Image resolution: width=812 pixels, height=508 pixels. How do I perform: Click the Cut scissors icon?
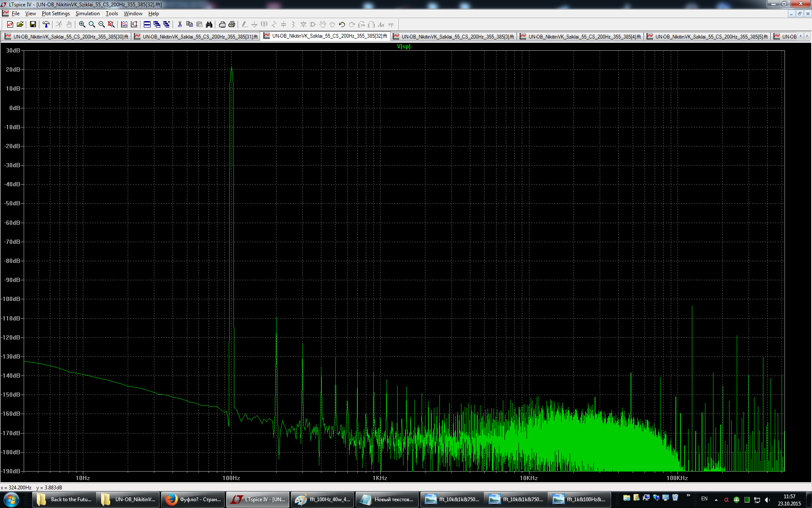180,25
